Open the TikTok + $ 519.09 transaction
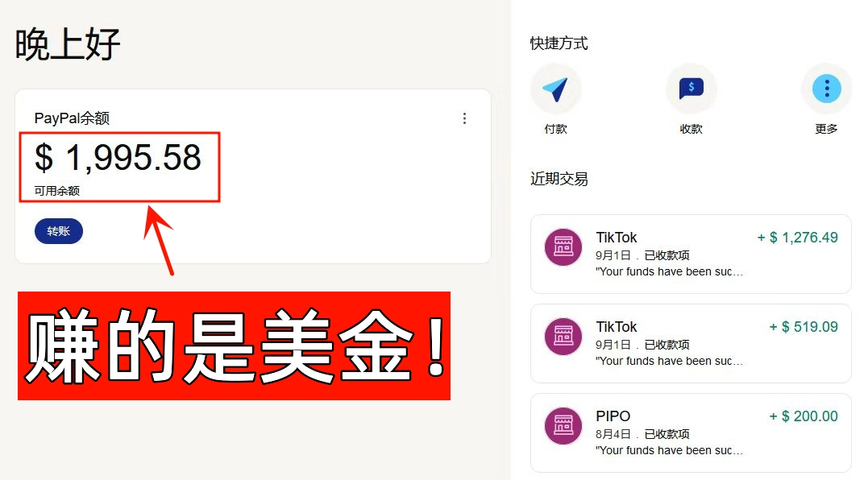Screen dimensions: 868x480 (x=691, y=343)
